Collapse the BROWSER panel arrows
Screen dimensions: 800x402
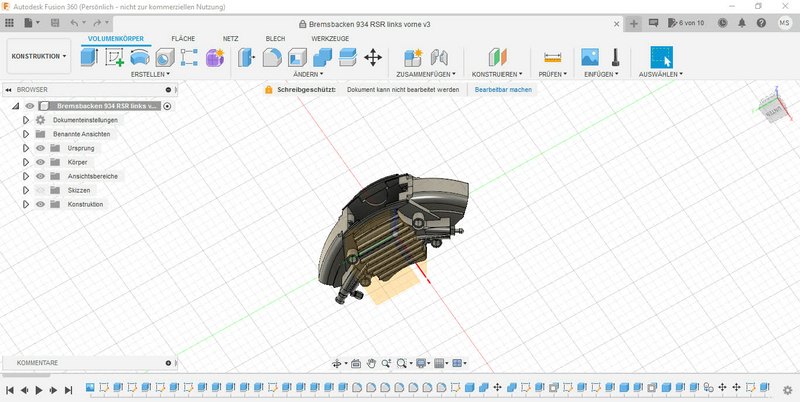pos(8,90)
